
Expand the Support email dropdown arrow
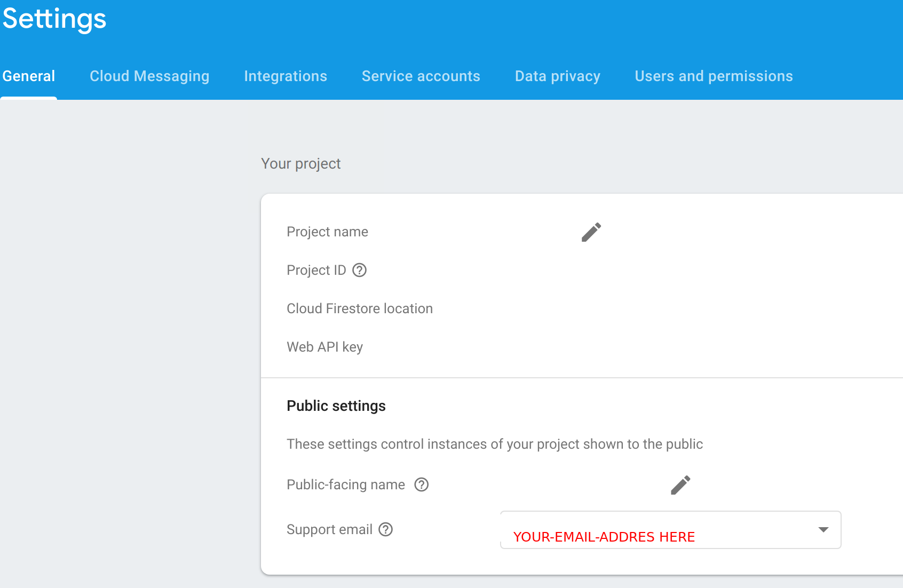coord(823,530)
